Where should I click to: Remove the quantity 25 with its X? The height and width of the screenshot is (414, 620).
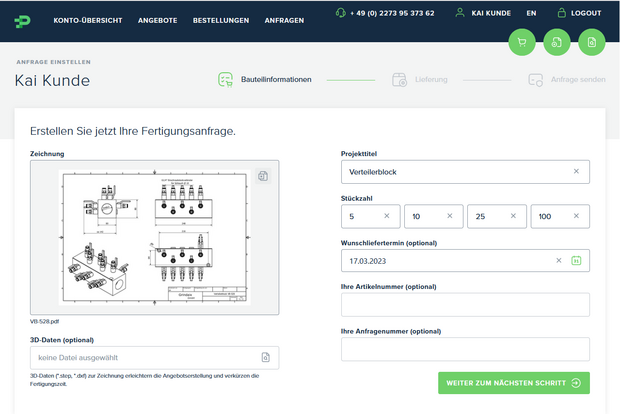[513, 216]
